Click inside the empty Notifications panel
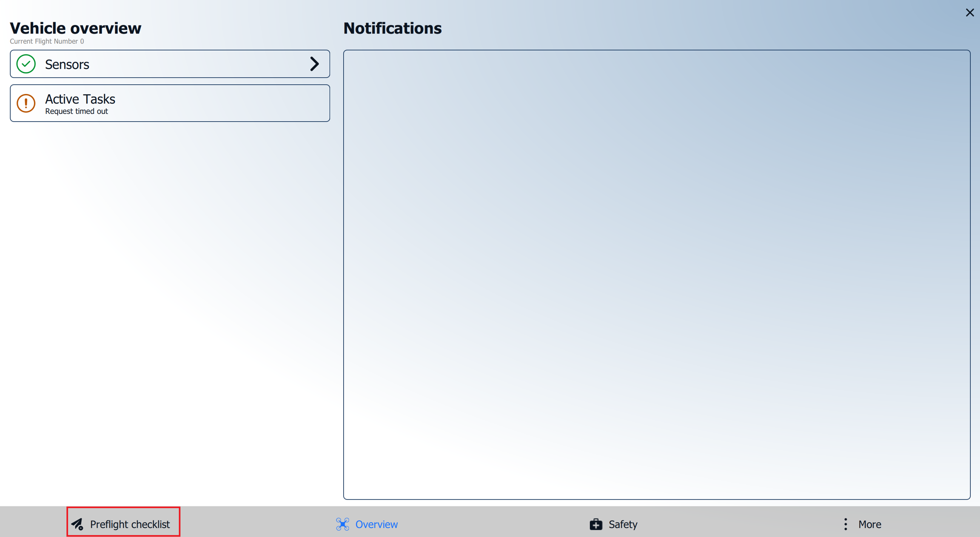The width and height of the screenshot is (980, 537). (656, 274)
